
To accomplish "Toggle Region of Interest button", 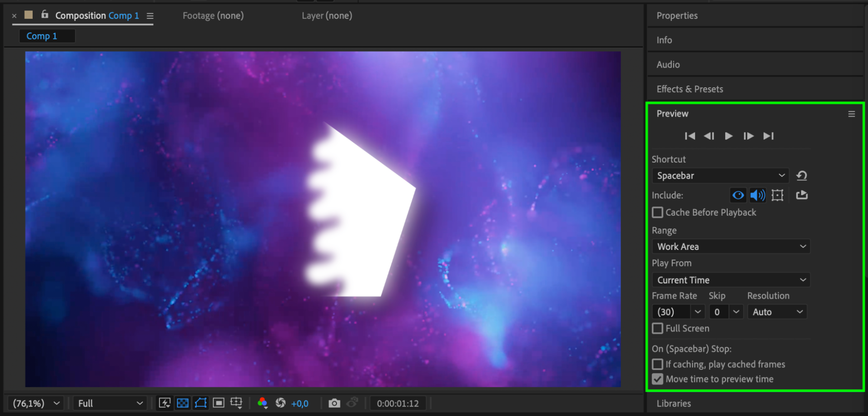I will (x=218, y=403).
